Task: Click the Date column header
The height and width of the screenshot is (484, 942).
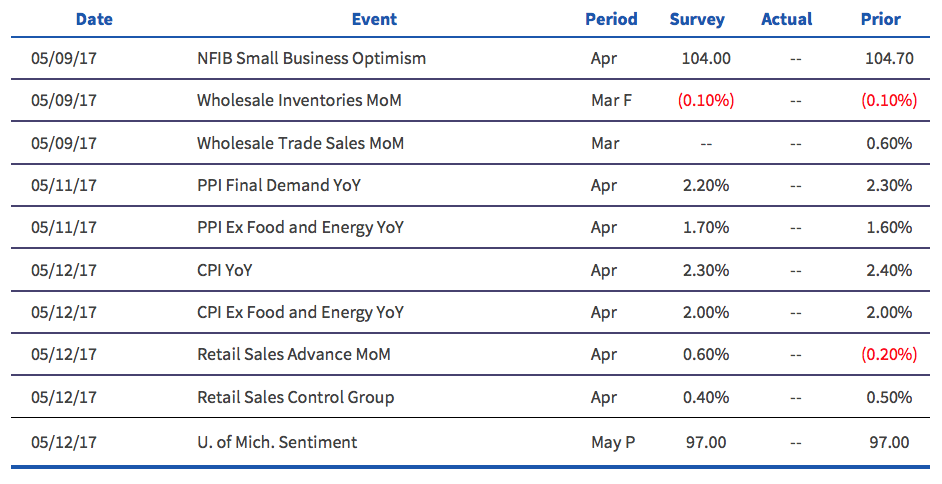Action: 94,19
